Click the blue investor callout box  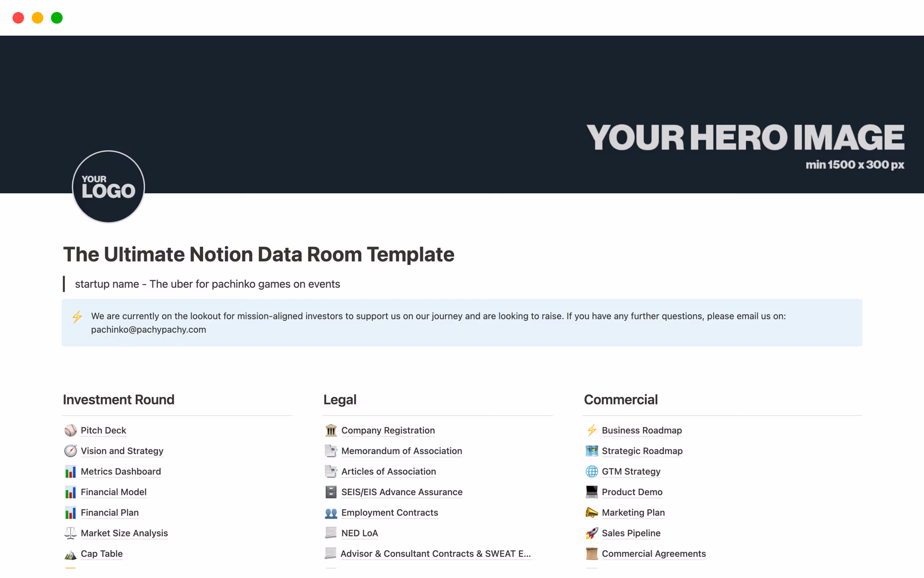coord(462,323)
